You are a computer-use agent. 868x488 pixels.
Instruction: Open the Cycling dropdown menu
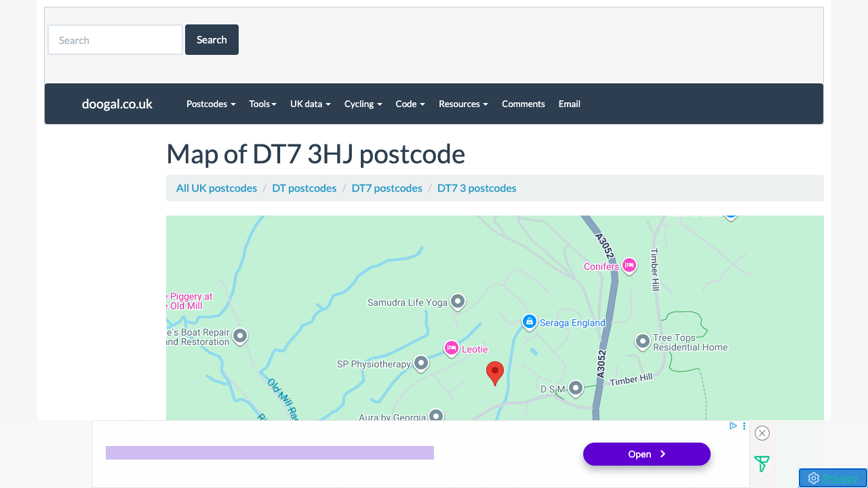click(x=363, y=104)
